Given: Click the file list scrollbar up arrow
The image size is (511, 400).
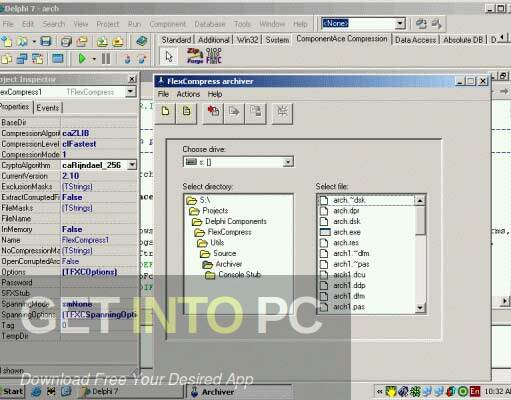Looking at the screenshot, I should (420, 200).
